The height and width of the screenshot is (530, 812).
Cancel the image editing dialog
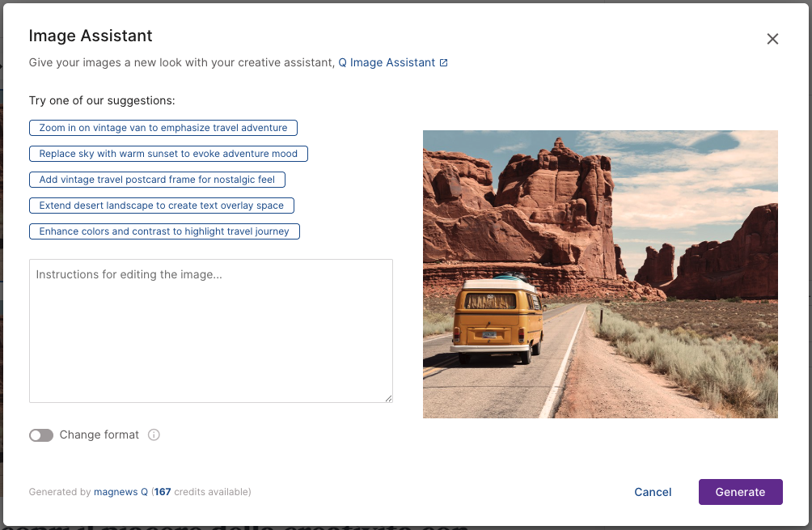click(653, 492)
